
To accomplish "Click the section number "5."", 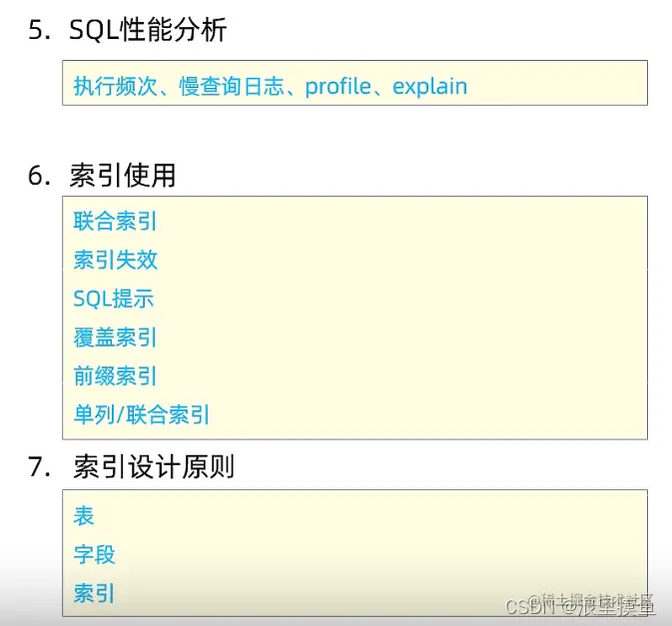I will (x=39, y=31).
